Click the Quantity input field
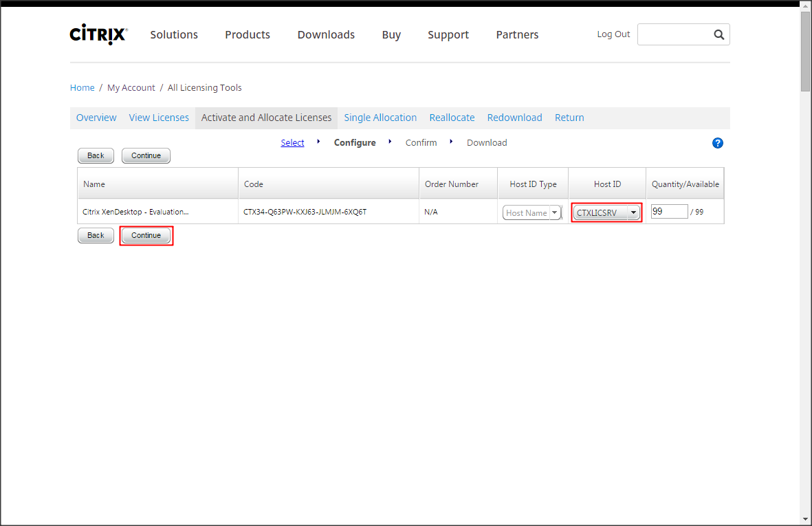812x526 pixels. pyautogui.click(x=669, y=212)
